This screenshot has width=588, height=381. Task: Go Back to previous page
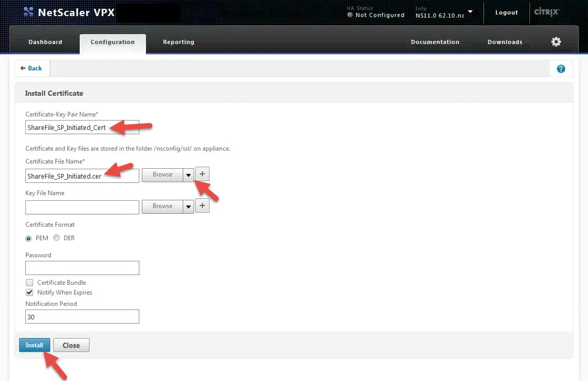point(32,68)
